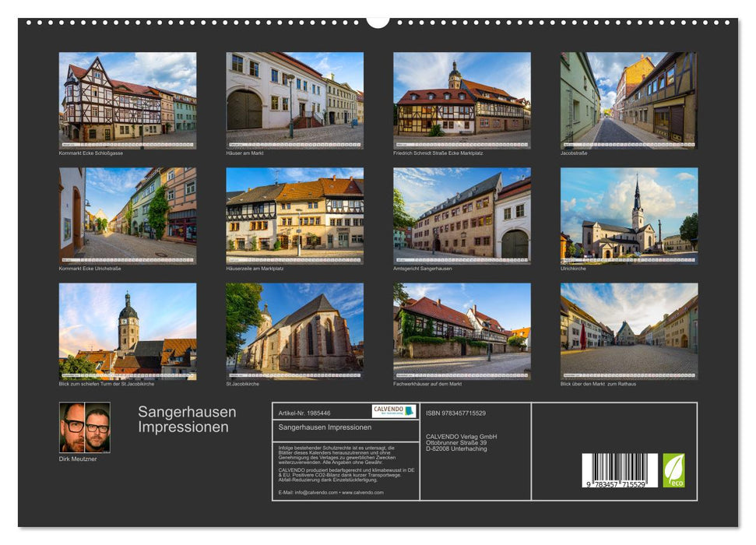Click the CALVENDO publisher logo
The width and height of the screenshot is (756, 545).
tap(388, 410)
